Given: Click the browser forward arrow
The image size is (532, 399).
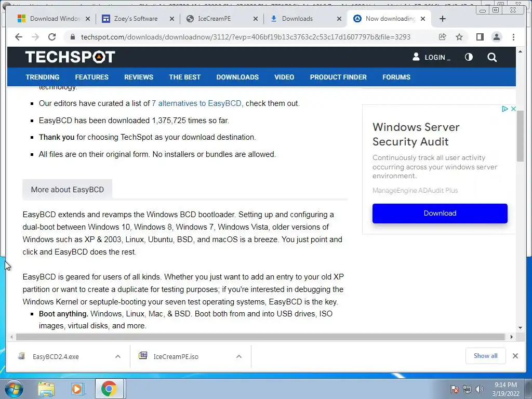Looking at the screenshot, I should tap(35, 37).
